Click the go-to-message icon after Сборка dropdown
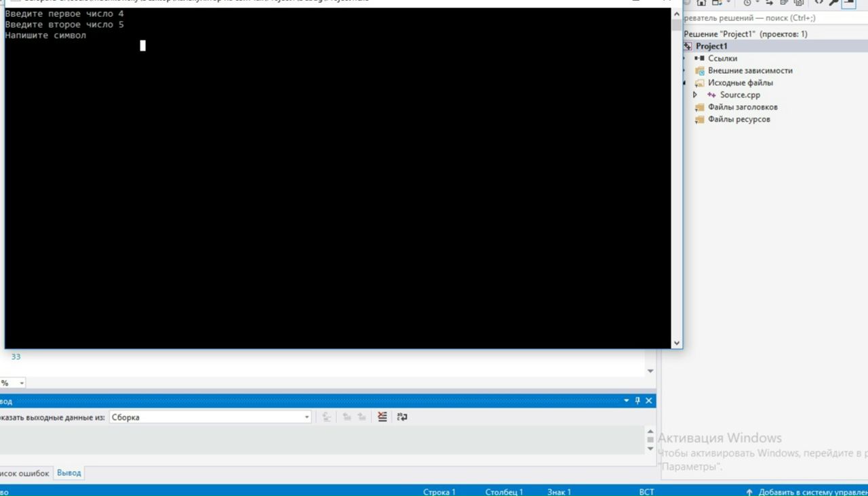Screen dimensions: 868x496 (326, 417)
